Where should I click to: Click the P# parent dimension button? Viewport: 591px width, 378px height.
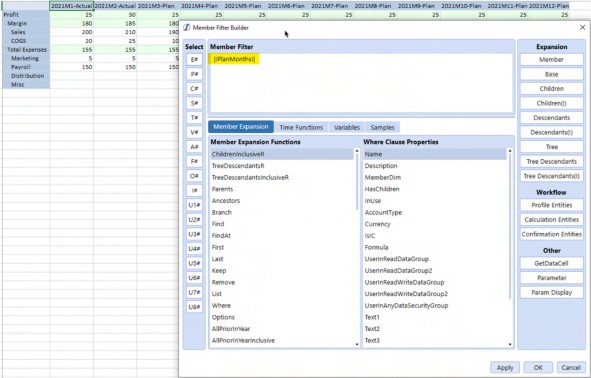pyautogui.click(x=194, y=74)
